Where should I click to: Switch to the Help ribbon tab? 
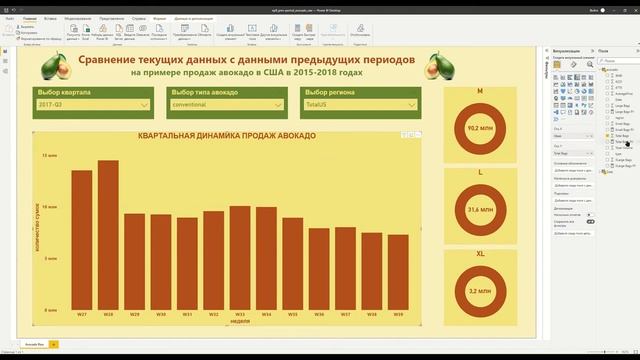point(139,19)
